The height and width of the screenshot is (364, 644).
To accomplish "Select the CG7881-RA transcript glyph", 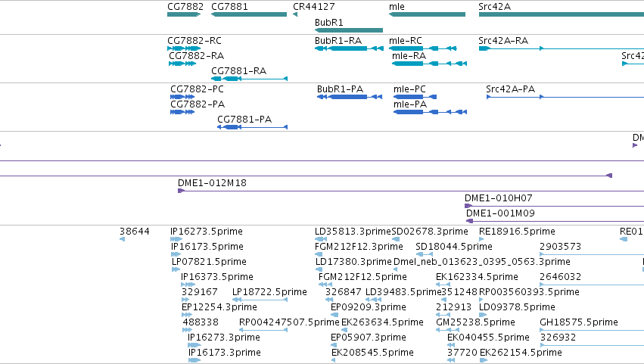I will [249, 79].
